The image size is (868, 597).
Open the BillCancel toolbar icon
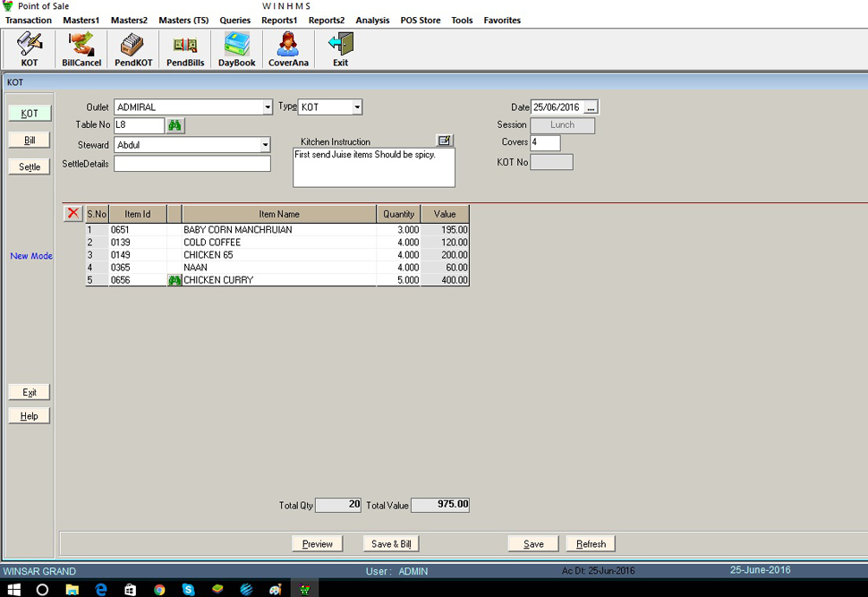[x=81, y=49]
